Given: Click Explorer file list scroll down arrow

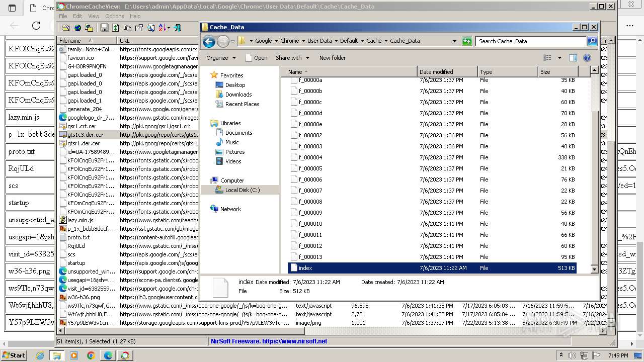Looking at the screenshot, I should pyautogui.click(x=594, y=269).
